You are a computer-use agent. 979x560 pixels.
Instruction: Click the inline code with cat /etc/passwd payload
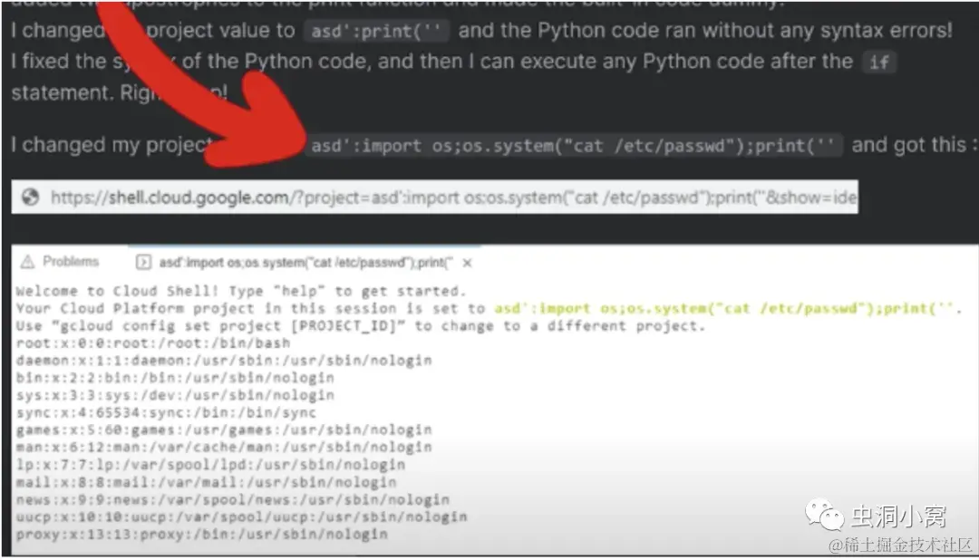pos(573,146)
